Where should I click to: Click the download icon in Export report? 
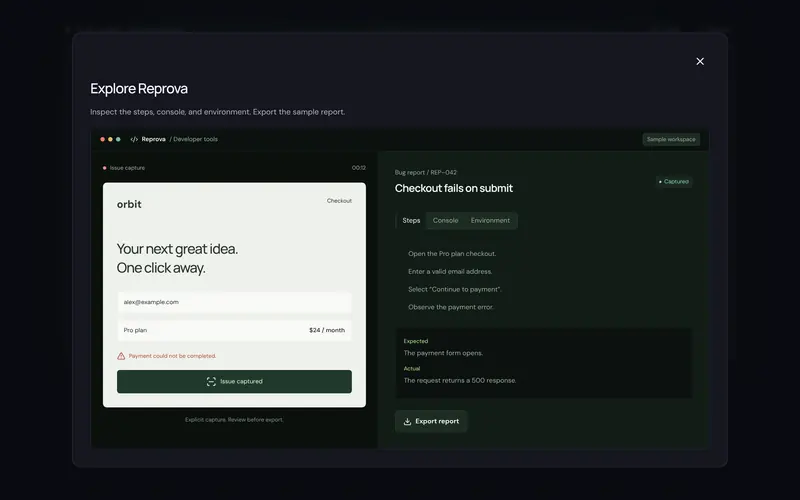point(407,421)
